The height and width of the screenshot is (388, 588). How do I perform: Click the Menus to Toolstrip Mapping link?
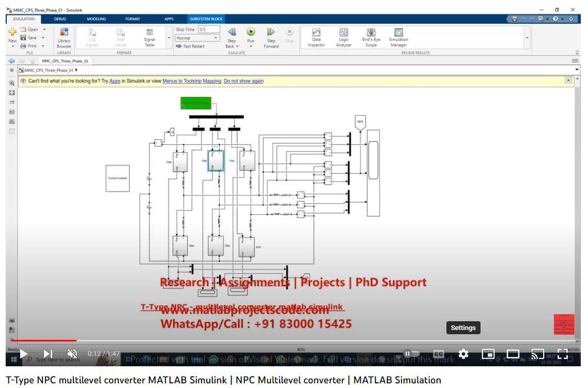click(192, 81)
